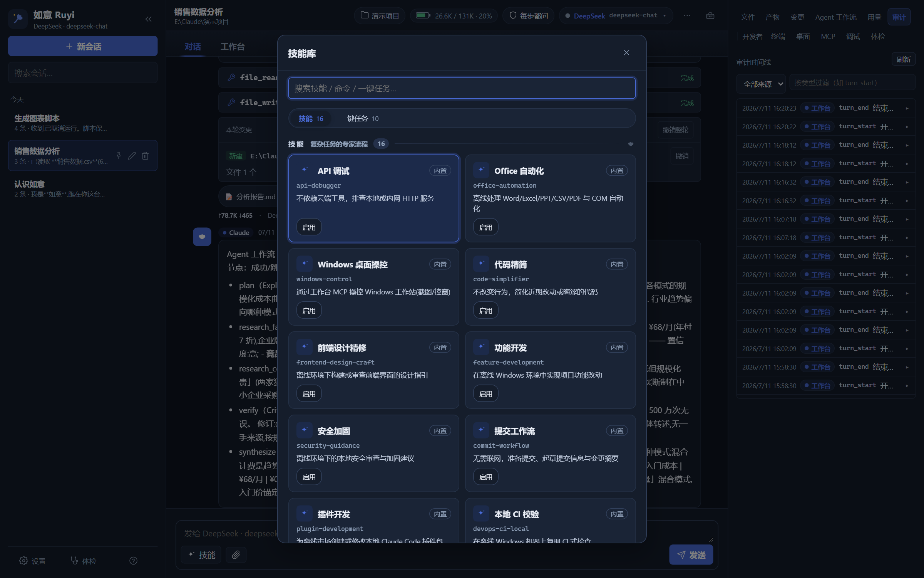
Task: Open 设置 in the sidebar footer
Action: [x=33, y=561]
